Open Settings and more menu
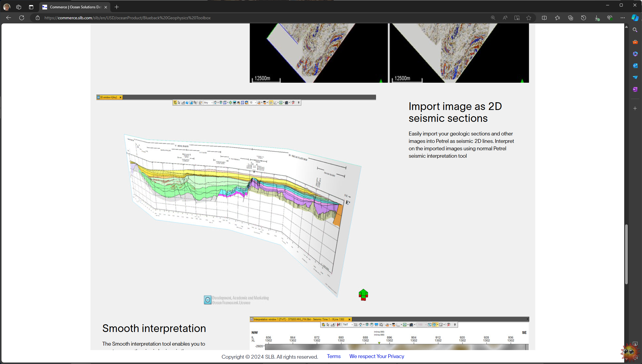The width and height of the screenshot is (642, 364). click(x=623, y=18)
